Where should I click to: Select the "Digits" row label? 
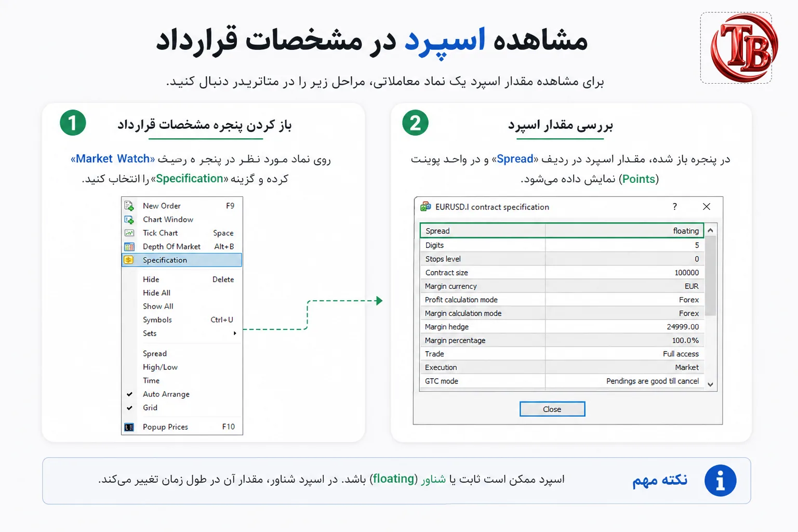pos(434,245)
